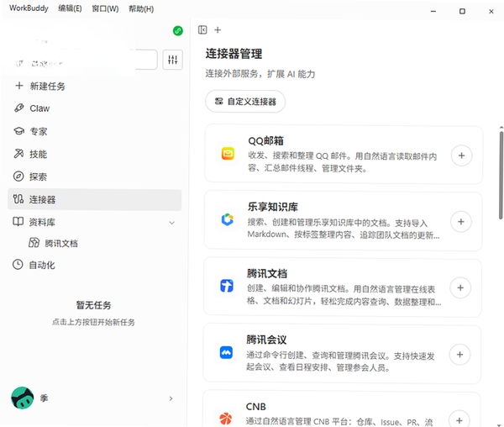Open 腾讯文档 under 资料库
The image size is (504, 427).
pyautogui.click(x=61, y=244)
